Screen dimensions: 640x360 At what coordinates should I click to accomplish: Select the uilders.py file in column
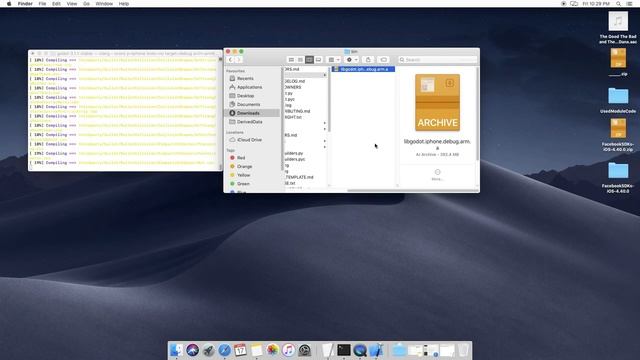(294, 153)
